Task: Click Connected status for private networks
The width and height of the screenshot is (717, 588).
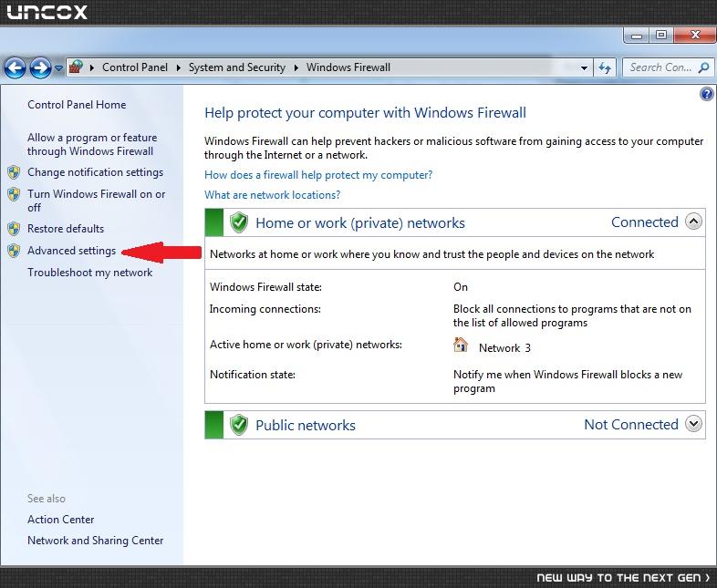Action: point(645,222)
